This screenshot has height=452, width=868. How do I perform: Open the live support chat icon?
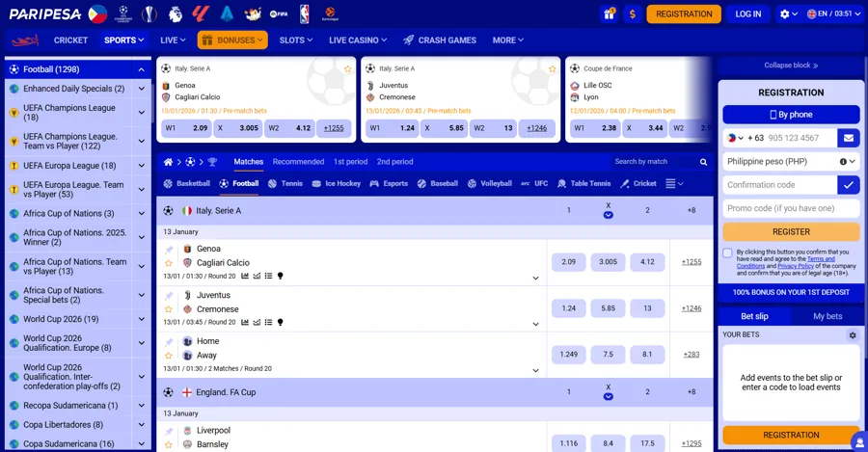859,442
